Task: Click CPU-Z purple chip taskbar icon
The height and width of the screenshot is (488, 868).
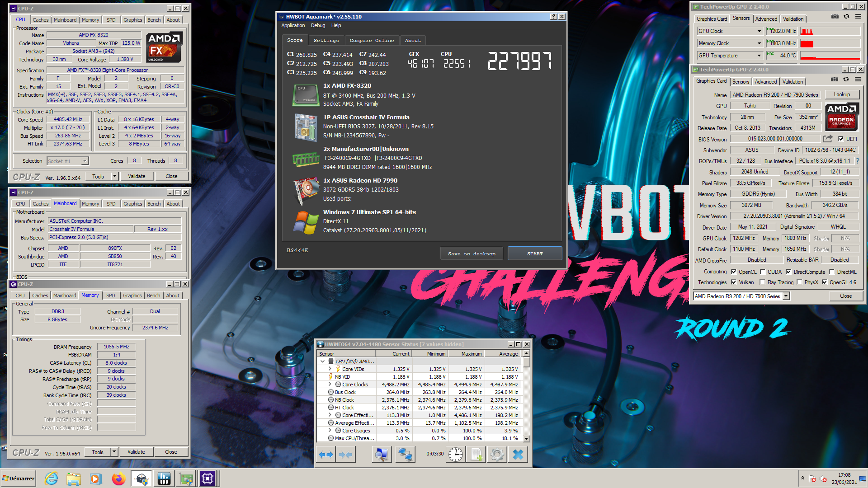Action: click(208, 479)
